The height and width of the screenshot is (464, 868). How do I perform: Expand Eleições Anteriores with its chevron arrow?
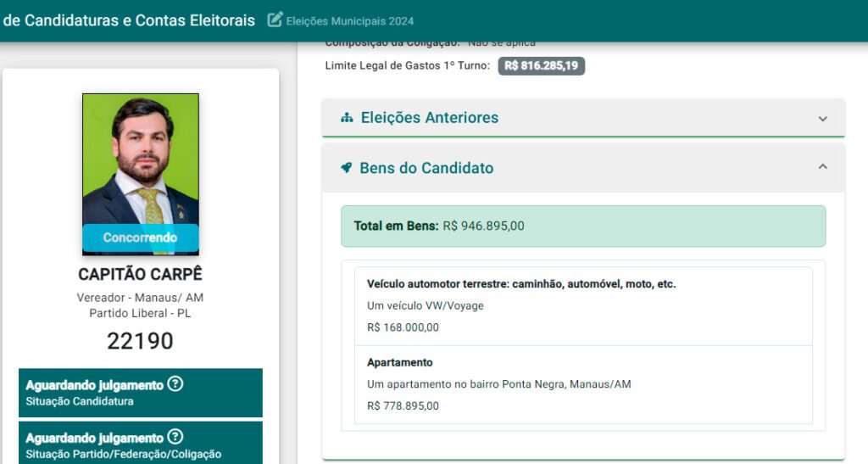(x=822, y=119)
